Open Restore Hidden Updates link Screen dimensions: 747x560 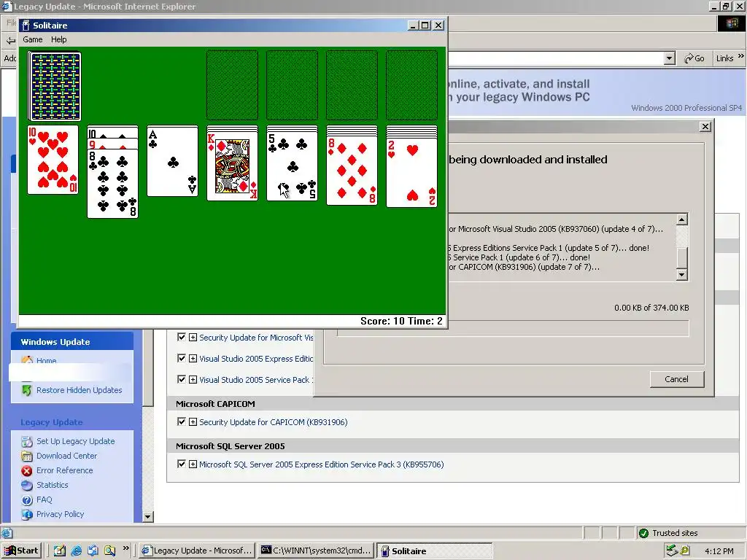79,390
